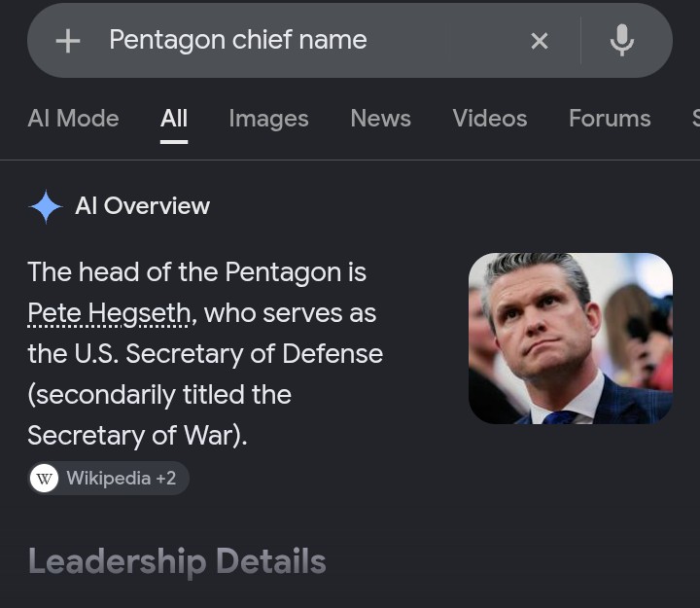Show the Videos results tab
This screenshot has height=608, width=700.
(490, 119)
